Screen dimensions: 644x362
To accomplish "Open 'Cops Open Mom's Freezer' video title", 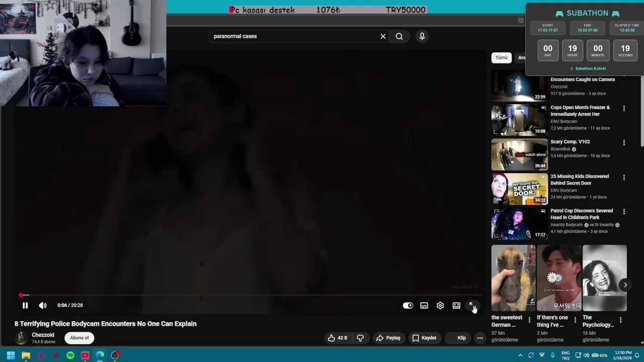I will (x=580, y=111).
